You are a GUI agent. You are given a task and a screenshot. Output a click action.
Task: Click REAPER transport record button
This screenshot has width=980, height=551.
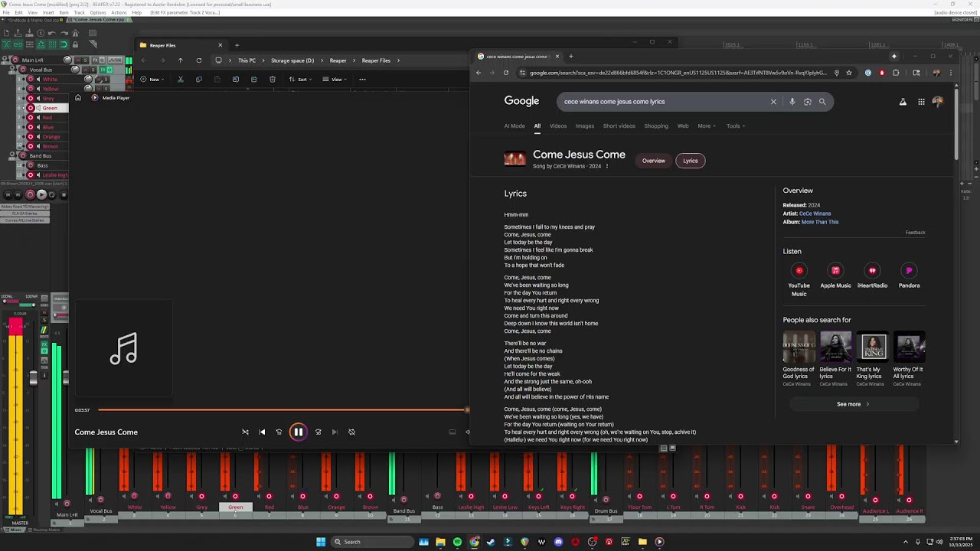[31, 194]
